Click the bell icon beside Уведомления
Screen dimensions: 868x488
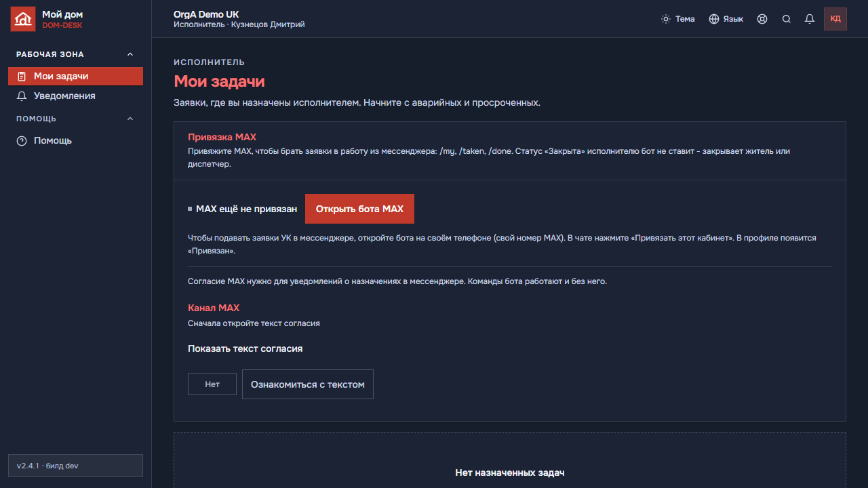22,96
